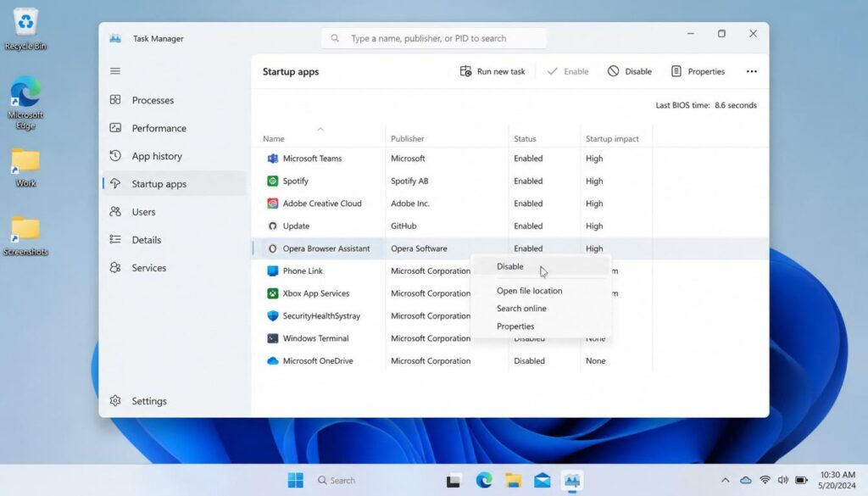Open the Details page

174,240
